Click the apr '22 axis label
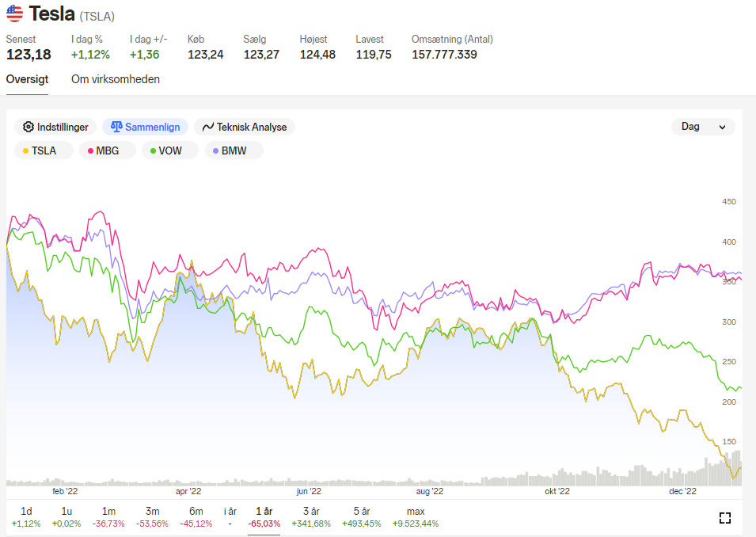 pyautogui.click(x=188, y=491)
